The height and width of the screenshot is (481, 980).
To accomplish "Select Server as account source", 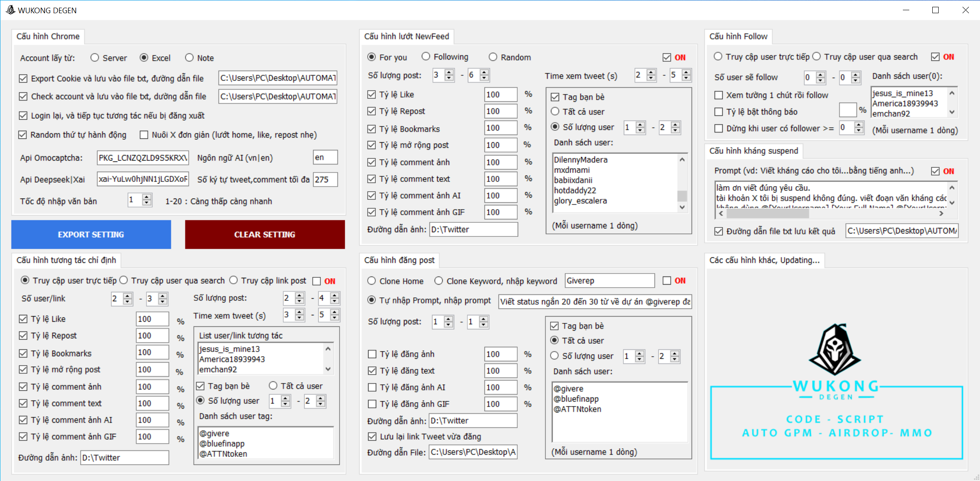I will (95, 58).
